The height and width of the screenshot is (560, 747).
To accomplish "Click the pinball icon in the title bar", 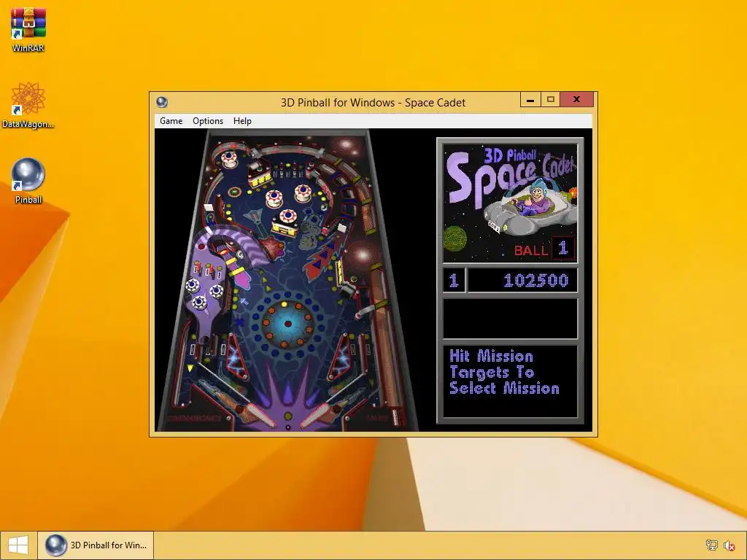I will pyautogui.click(x=162, y=102).
